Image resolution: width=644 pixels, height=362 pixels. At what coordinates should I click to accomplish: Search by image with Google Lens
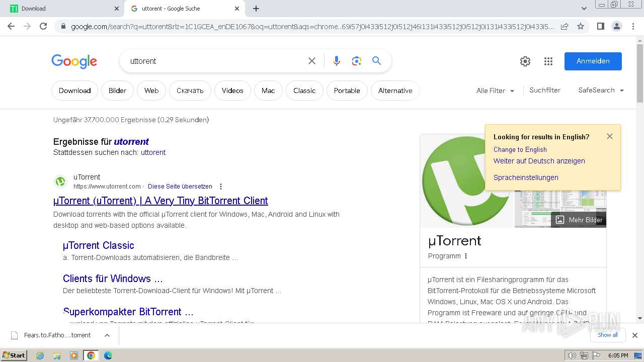click(x=357, y=61)
